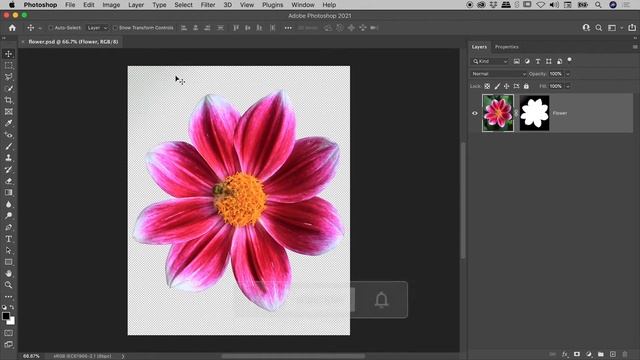640x360 pixels.
Task: Click the Share document icon
Action: [632, 28]
